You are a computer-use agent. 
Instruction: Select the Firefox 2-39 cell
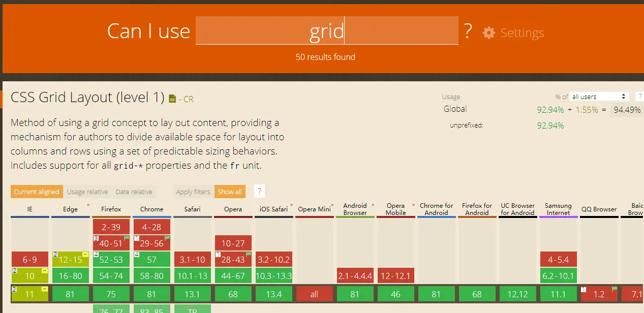click(111, 227)
